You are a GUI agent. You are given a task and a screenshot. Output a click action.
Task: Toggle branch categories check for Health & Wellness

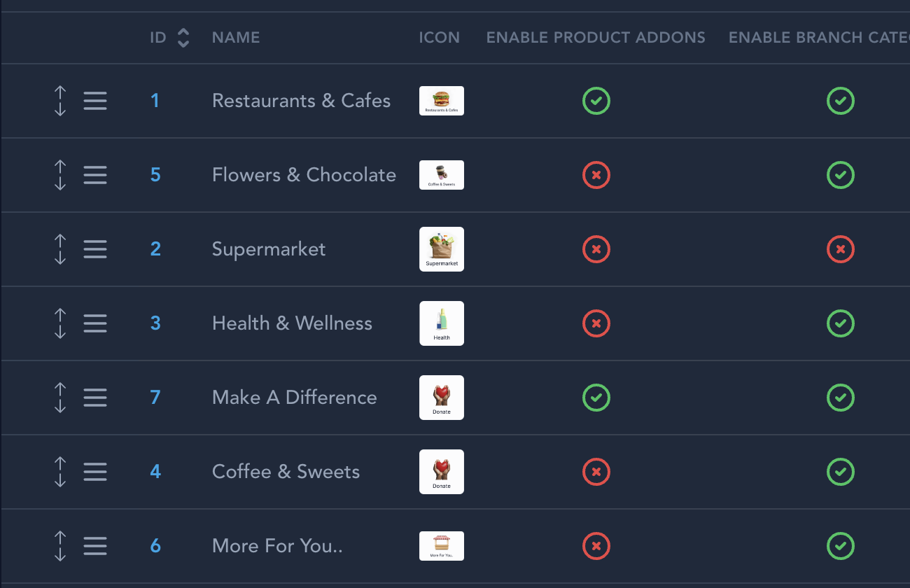point(841,323)
